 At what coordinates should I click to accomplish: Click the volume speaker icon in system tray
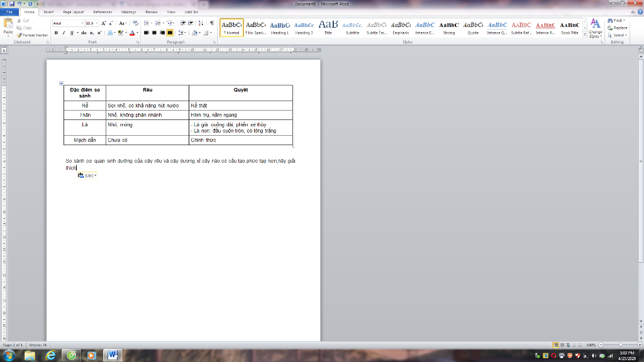[x=594, y=356]
